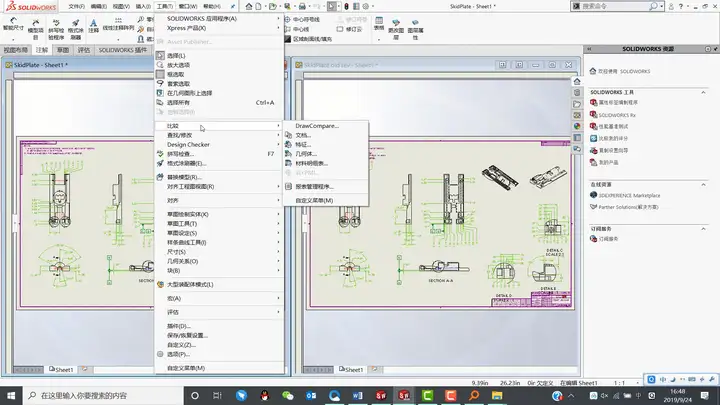Collapse the Subscription Services section header
Image resolution: width=720 pixels, height=405 pixels.
[x=703, y=229]
